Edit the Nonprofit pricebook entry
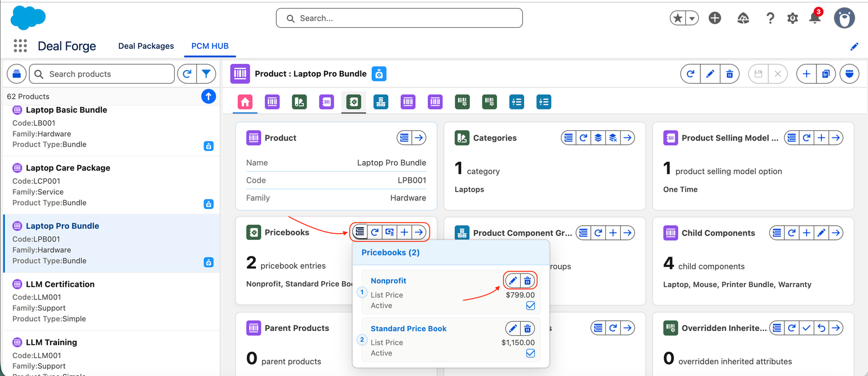The width and height of the screenshot is (868, 376). (513, 281)
